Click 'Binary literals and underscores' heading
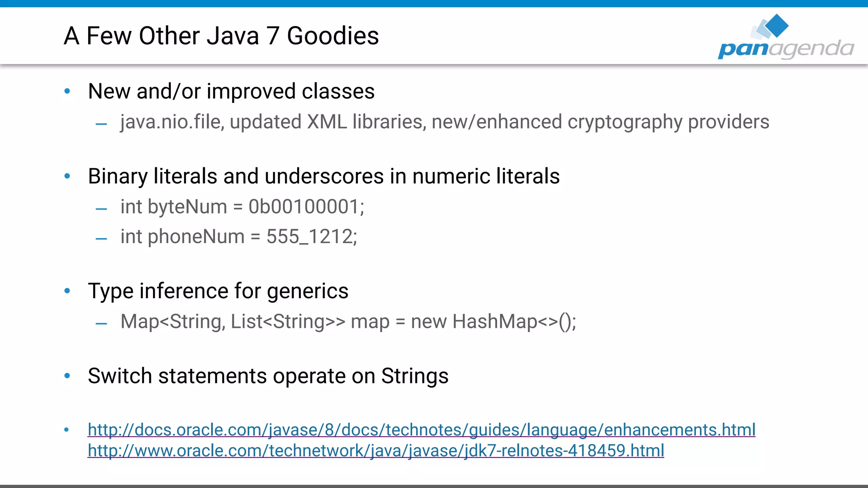 click(323, 176)
